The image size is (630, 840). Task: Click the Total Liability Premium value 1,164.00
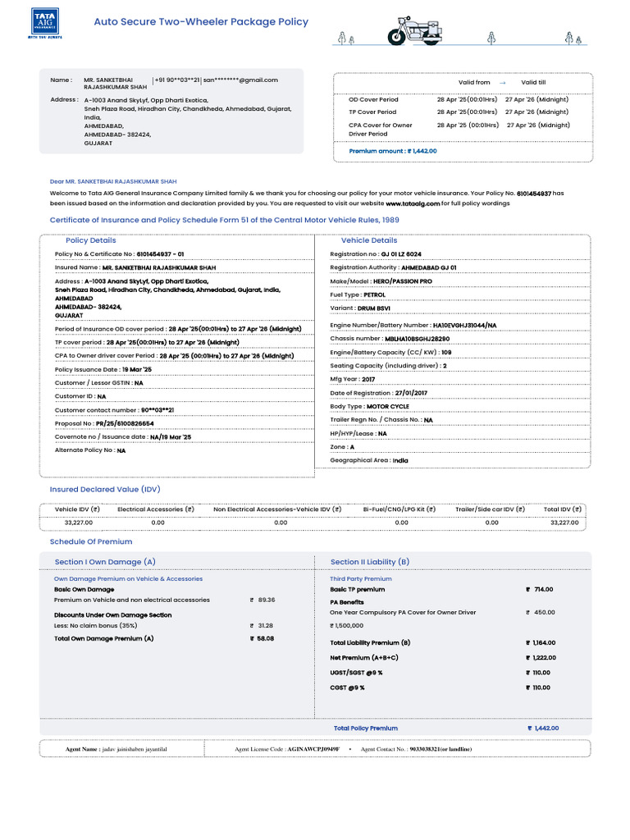point(545,643)
